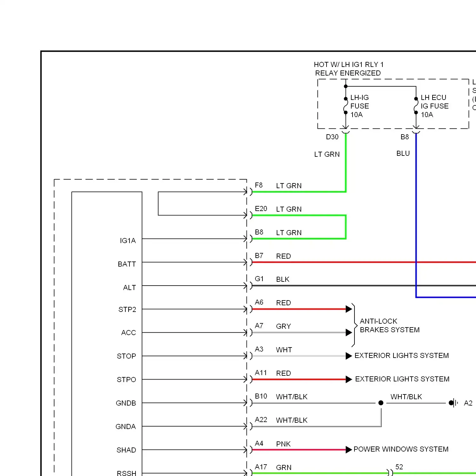476x476 pixels.
Task: Click the LT GRN label below D30
Action: pos(327,154)
